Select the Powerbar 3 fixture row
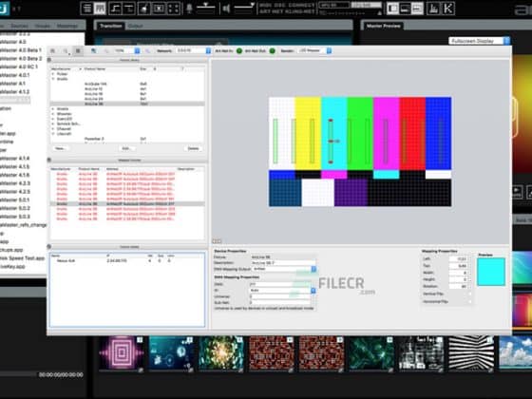532x399 pixels. (x=127, y=139)
